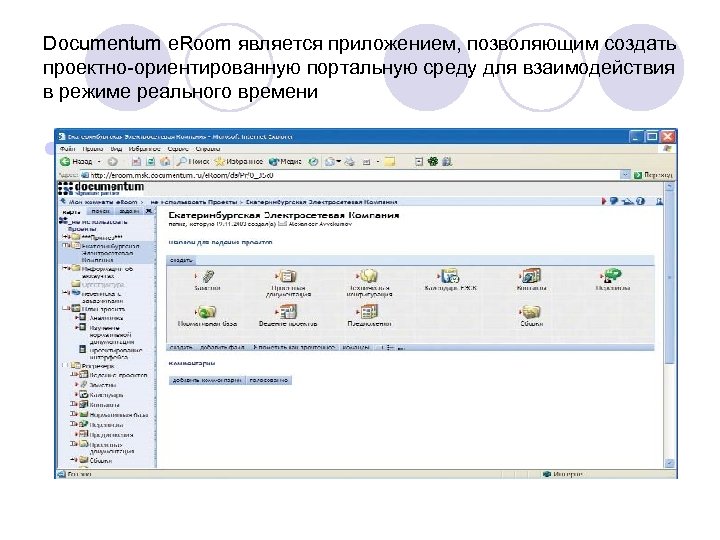Expand the Заметки tree node in sidebar
Image resolution: width=720 pixels, height=540 pixels.
click(x=76, y=384)
